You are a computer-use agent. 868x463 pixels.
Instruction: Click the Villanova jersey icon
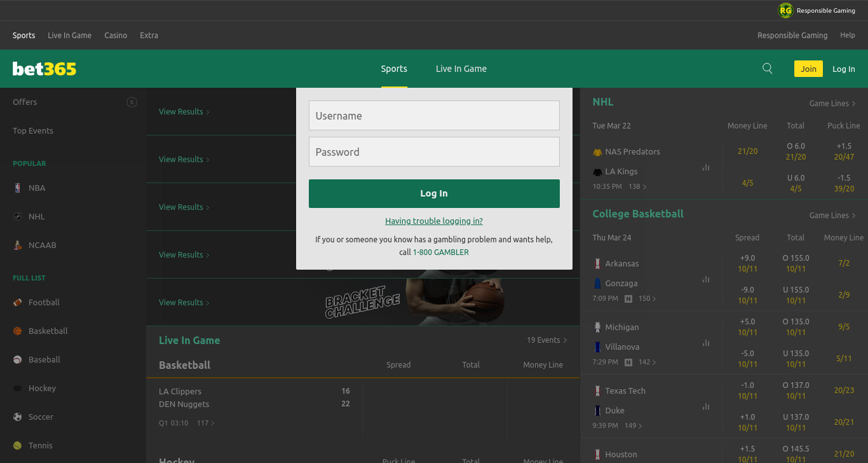[597, 347]
